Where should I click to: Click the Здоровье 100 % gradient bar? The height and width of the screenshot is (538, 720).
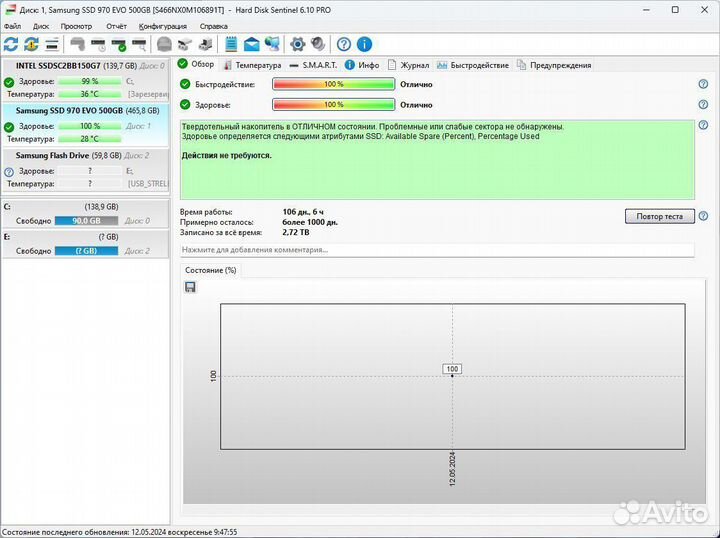pyautogui.click(x=333, y=105)
